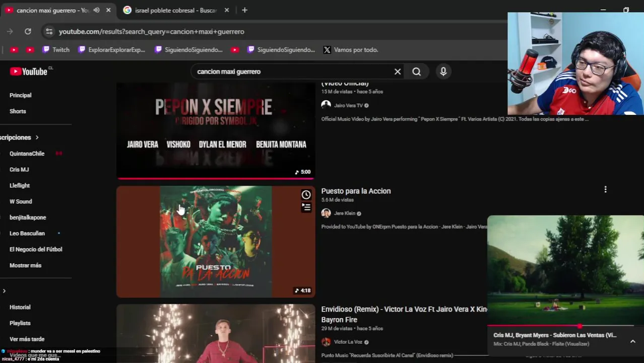The height and width of the screenshot is (363, 644).
Task: Open the W Sound subscription
Action: click(x=21, y=202)
